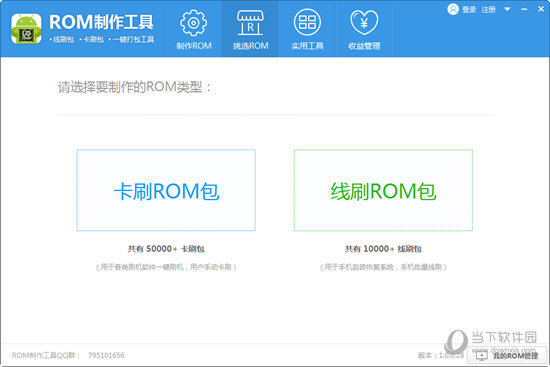Click the 请选择要制作的ROM类型 heading
Viewport: 550px width, 367px height.
[x=134, y=87]
